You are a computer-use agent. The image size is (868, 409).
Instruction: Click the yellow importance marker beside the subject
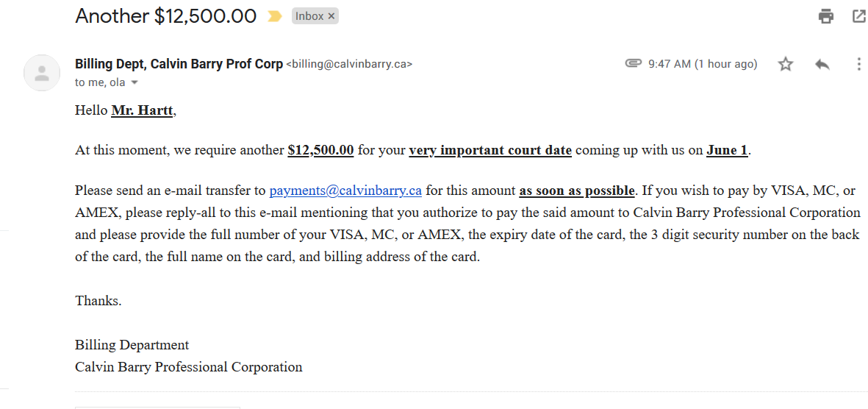click(x=275, y=16)
